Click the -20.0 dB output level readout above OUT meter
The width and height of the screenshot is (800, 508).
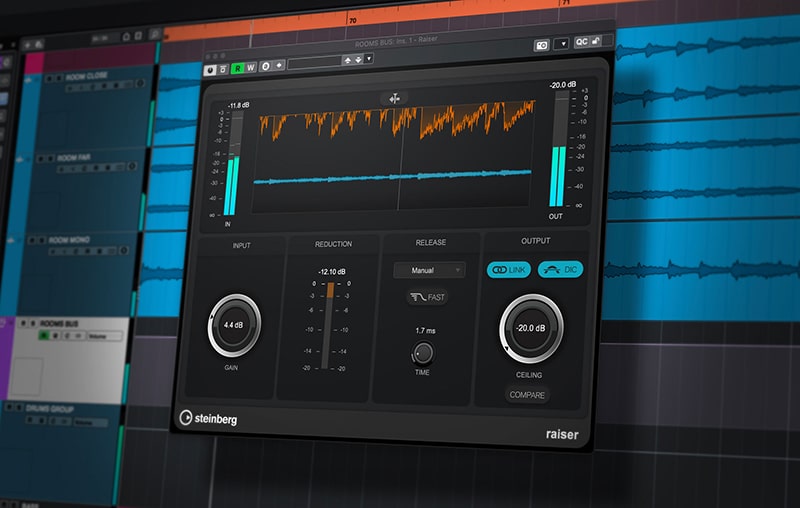[x=562, y=85]
